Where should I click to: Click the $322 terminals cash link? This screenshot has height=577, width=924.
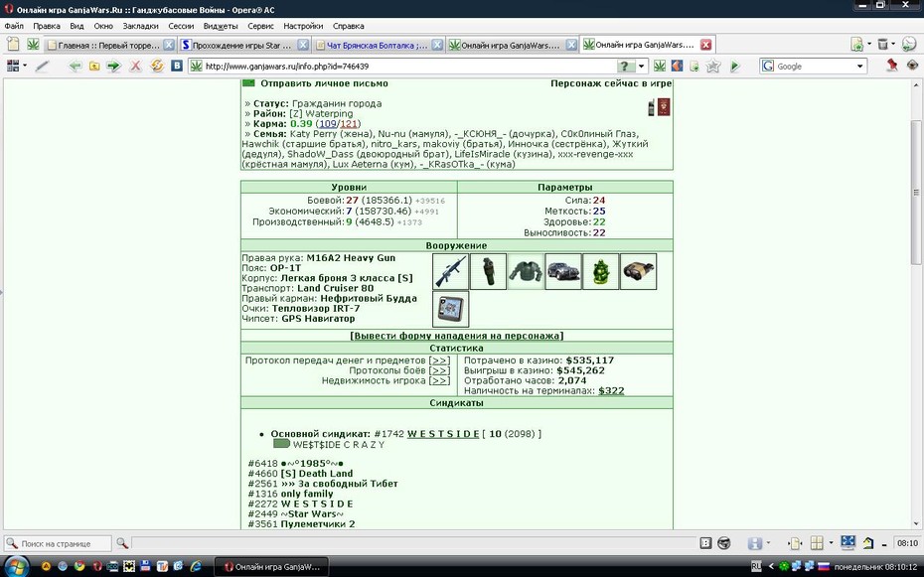[611, 390]
